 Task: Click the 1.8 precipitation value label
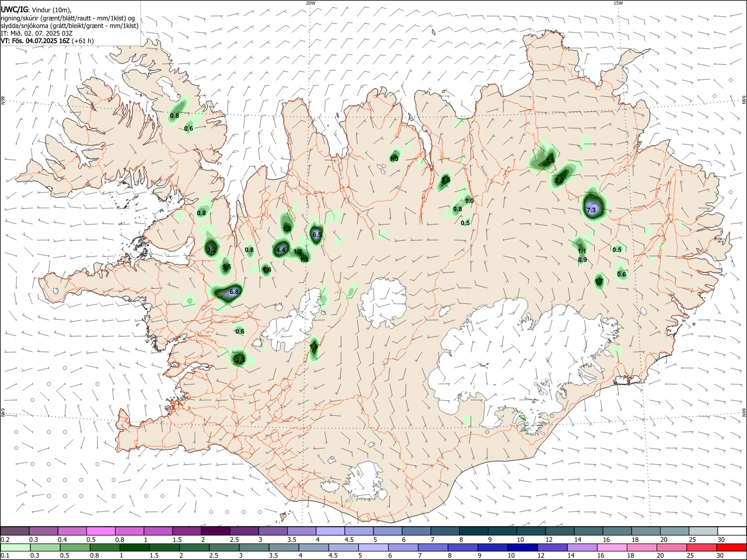pos(304,260)
